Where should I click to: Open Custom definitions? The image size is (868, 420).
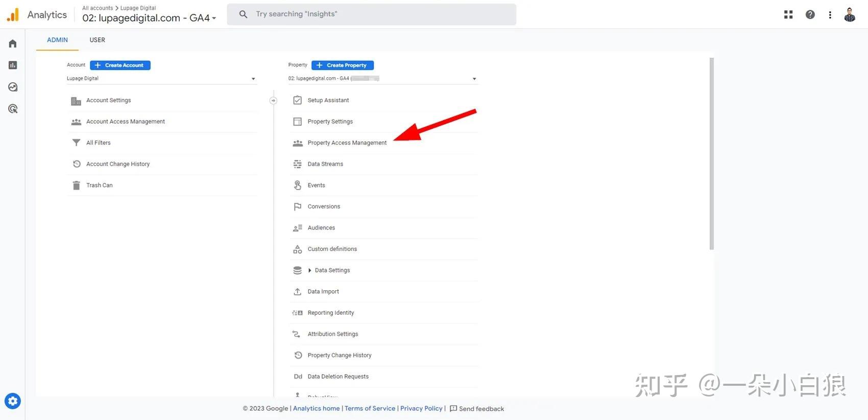tap(332, 249)
